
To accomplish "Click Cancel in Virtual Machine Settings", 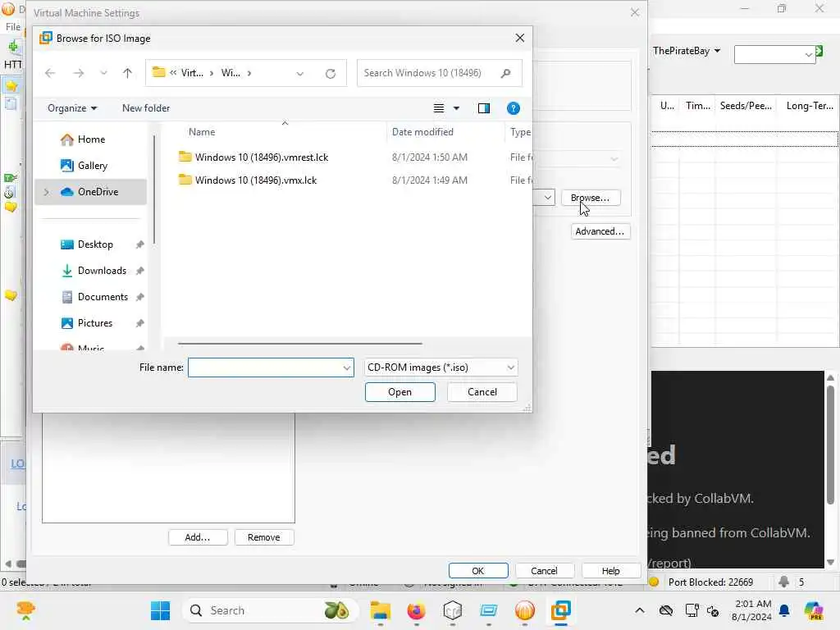I will pos(545,571).
